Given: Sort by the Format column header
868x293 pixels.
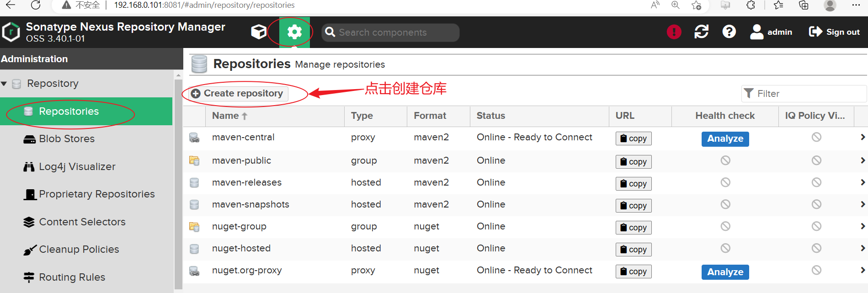Looking at the screenshot, I should click(x=438, y=116).
